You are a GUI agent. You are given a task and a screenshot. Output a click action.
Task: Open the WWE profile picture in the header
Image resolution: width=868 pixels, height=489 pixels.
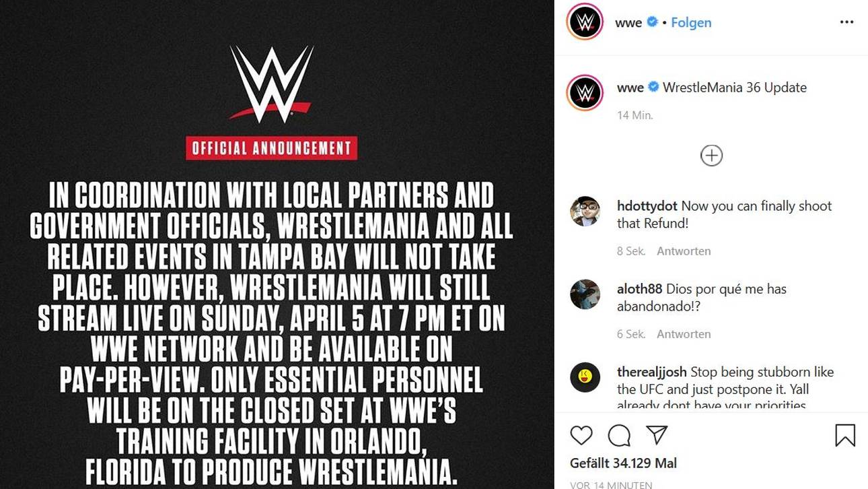click(x=583, y=22)
